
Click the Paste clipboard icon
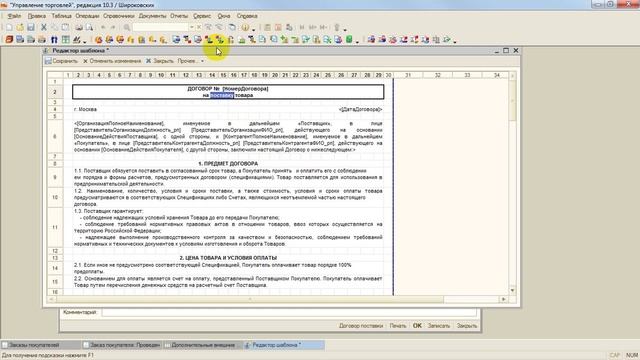pyautogui.click(x=65, y=27)
